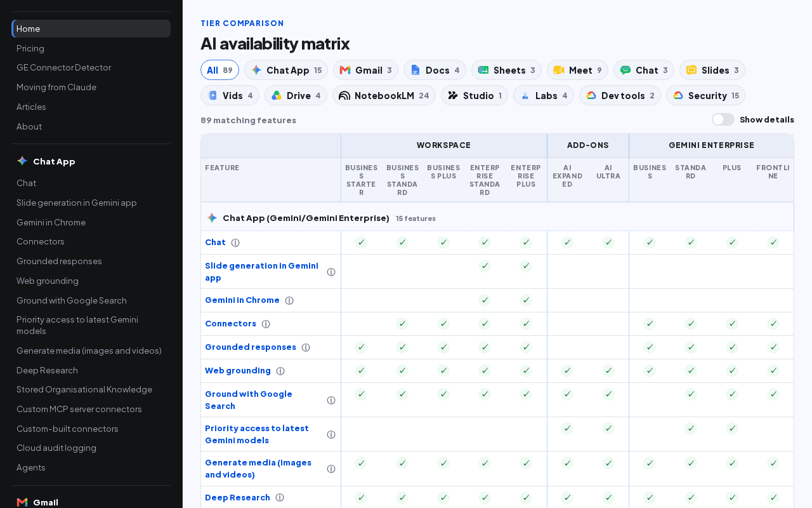Filter by NotebookLM chip
Screen dimensions: 812x508
tap(384, 95)
